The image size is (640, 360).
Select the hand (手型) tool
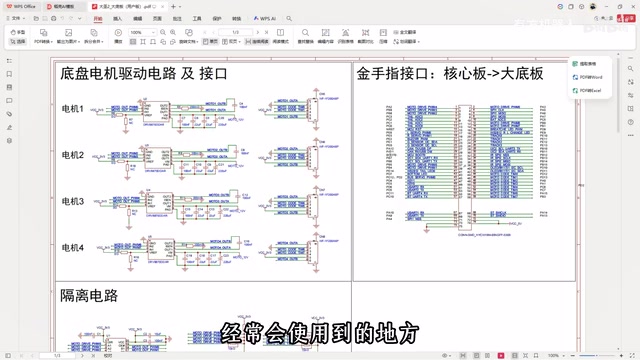click(18, 32)
